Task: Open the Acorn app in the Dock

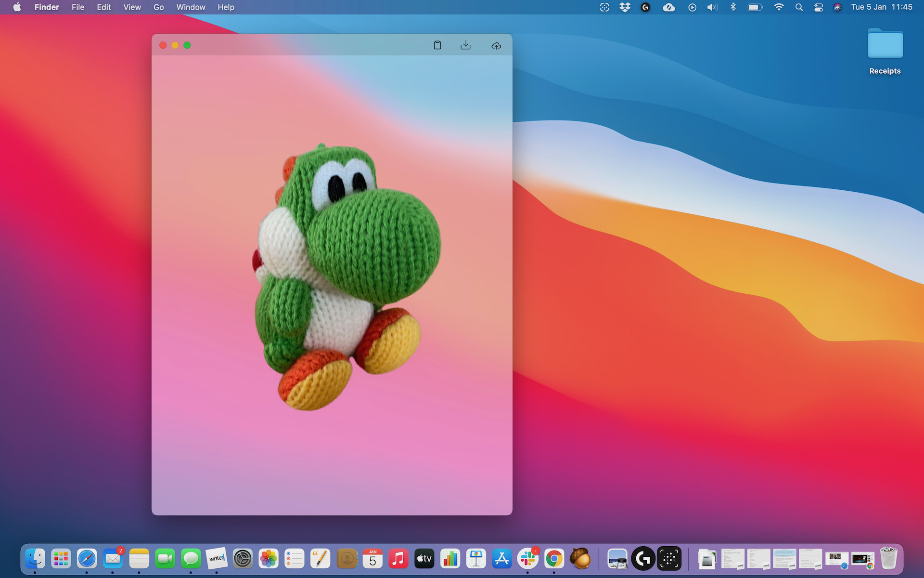Action: coord(580,559)
